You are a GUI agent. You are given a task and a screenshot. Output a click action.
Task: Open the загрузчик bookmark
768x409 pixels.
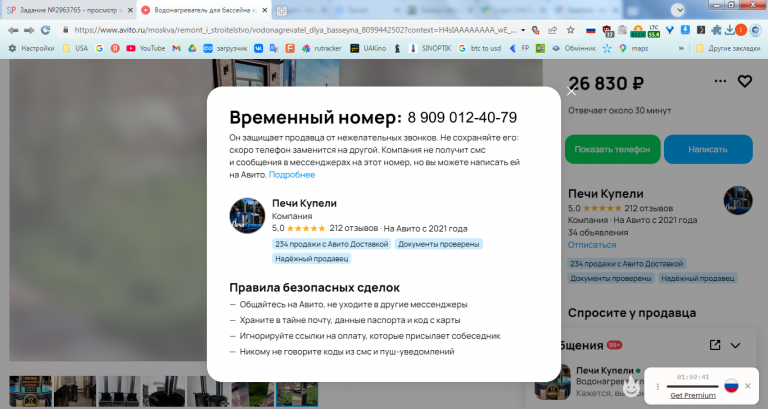point(225,48)
